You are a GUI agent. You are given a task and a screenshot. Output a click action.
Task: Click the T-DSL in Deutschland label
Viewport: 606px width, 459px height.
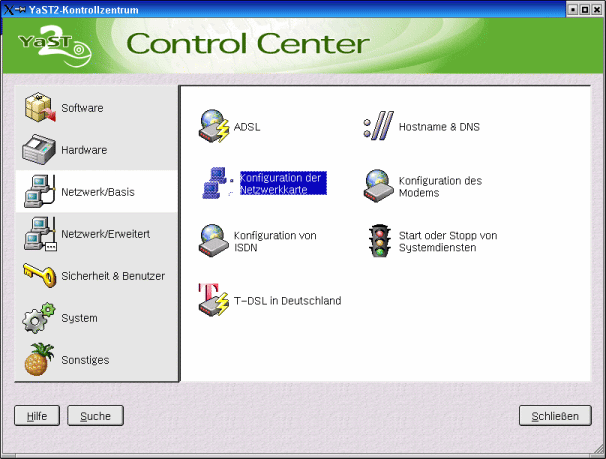click(x=288, y=301)
